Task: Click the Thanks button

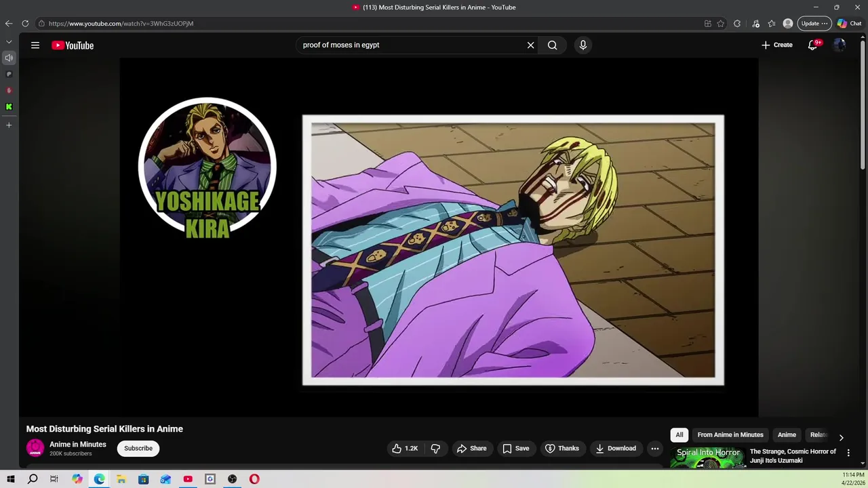Action: pos(562,448)
